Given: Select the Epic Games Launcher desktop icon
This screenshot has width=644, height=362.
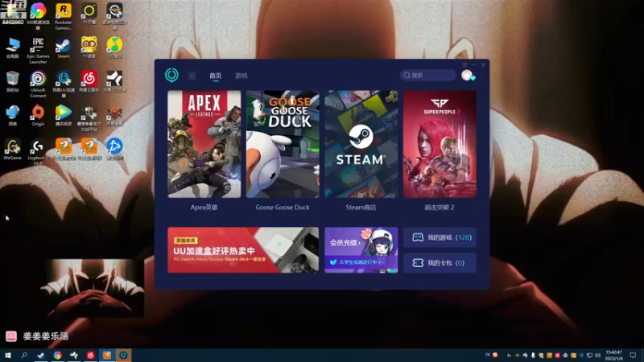Looking at the screenshot, I should pos(38,51).
